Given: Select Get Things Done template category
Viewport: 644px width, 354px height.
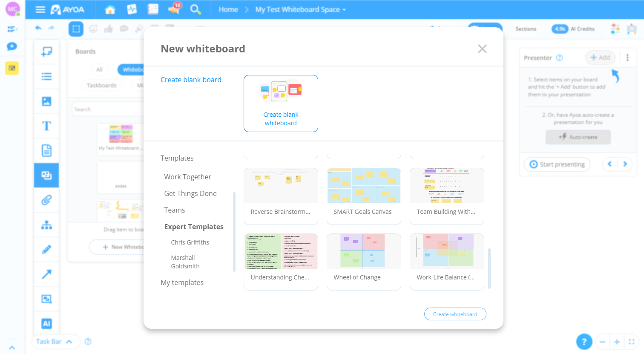Looking at the screenshot, I should click(x=190, y=193).
